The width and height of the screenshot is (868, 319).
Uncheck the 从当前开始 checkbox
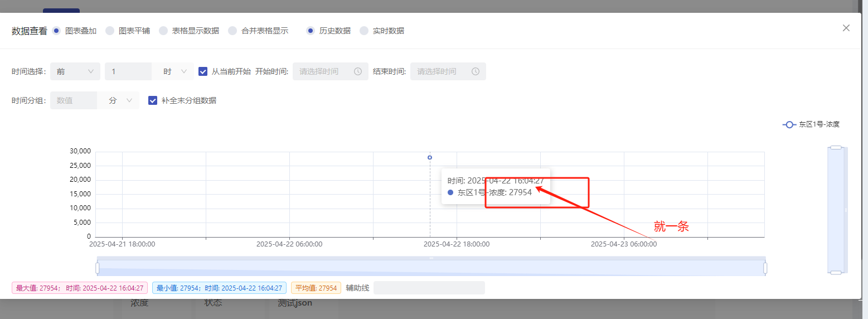click(x=203, y=71)
